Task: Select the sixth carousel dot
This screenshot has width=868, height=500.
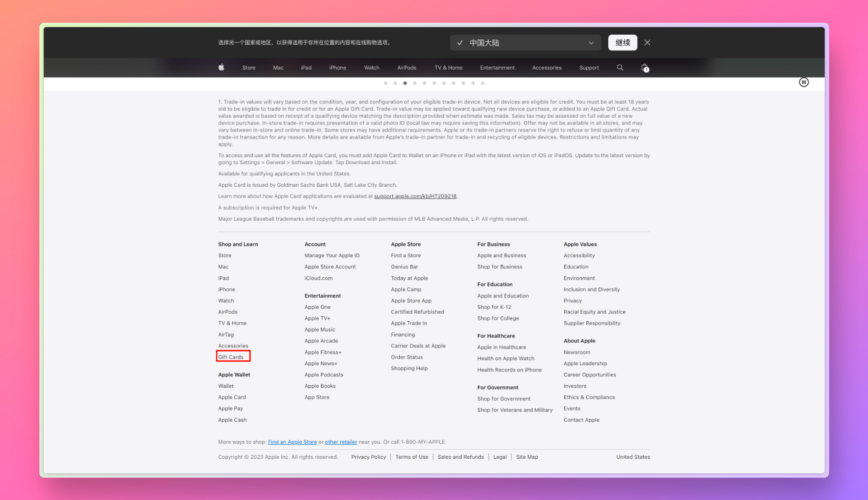Action: (434, 83)
